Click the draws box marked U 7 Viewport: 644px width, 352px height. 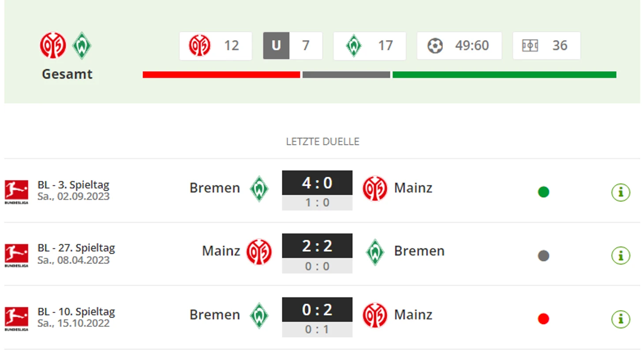(293, 46)
